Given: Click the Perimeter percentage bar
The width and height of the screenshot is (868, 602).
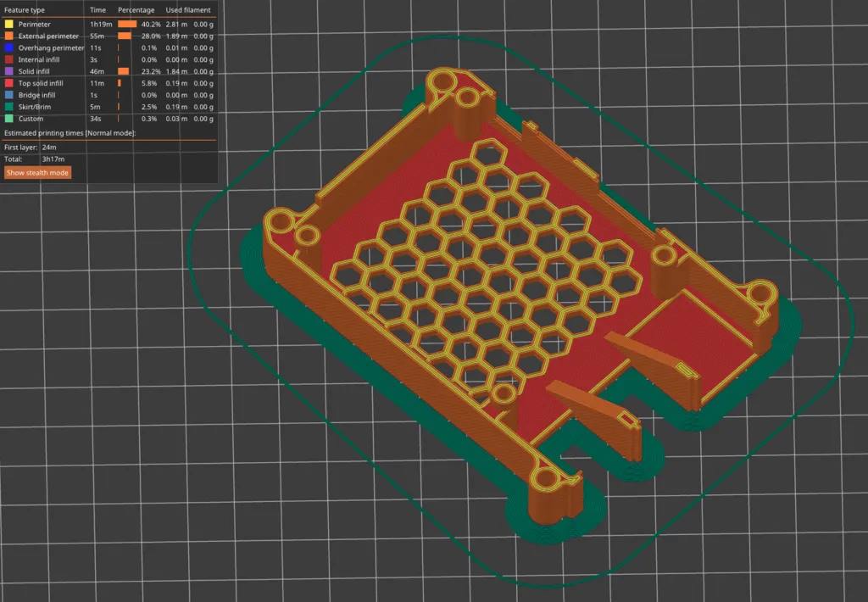Looking at the screenshot, I should 127,25.
